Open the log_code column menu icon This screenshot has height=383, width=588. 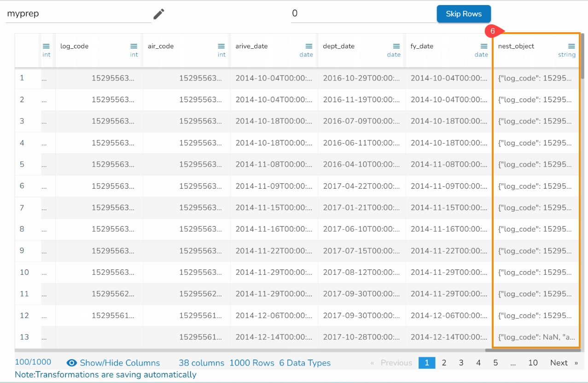pos(134,46)
